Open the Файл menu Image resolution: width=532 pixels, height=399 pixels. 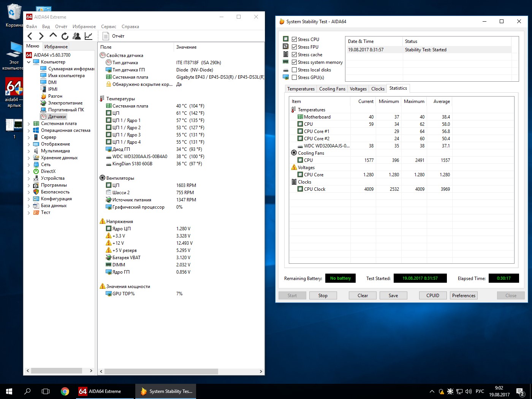coord(31,27)
